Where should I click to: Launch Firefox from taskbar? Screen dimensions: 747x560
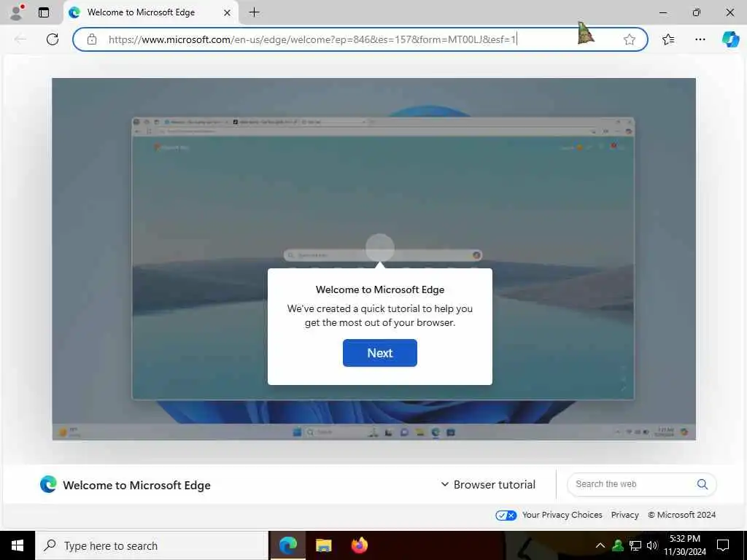point(359,545)
